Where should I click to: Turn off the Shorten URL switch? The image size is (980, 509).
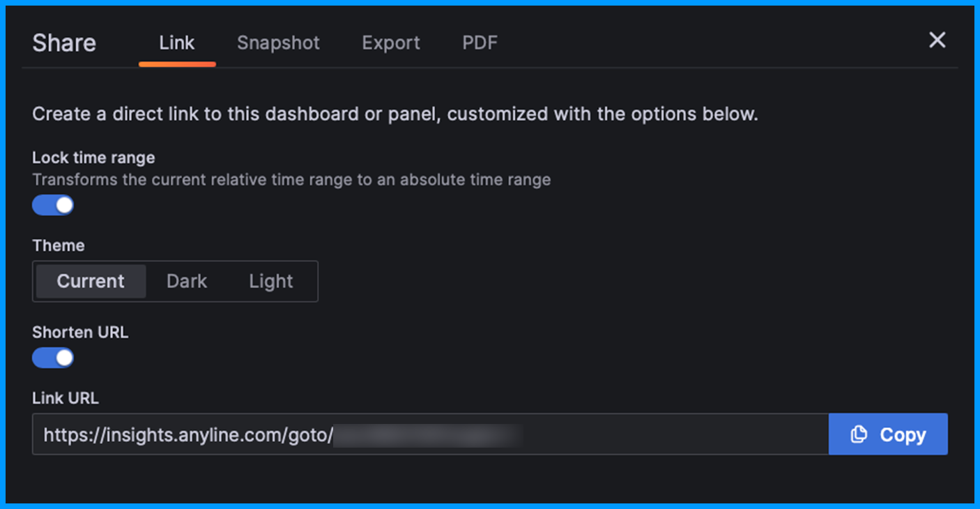click(x=53, y=358)
